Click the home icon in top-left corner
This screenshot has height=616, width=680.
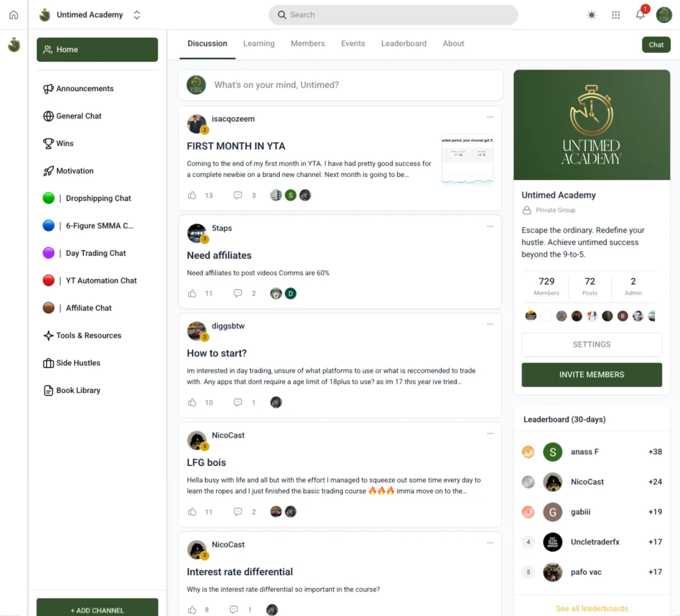coord(14,15)
